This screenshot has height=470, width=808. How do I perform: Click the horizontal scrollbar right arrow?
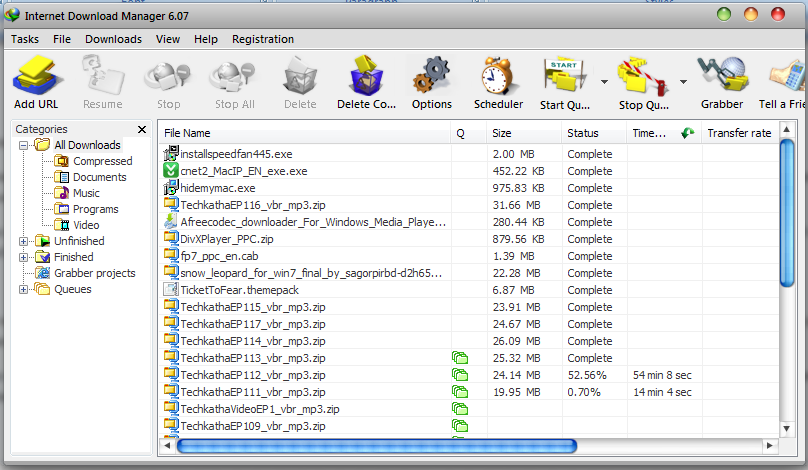click(x=769, y=446)
